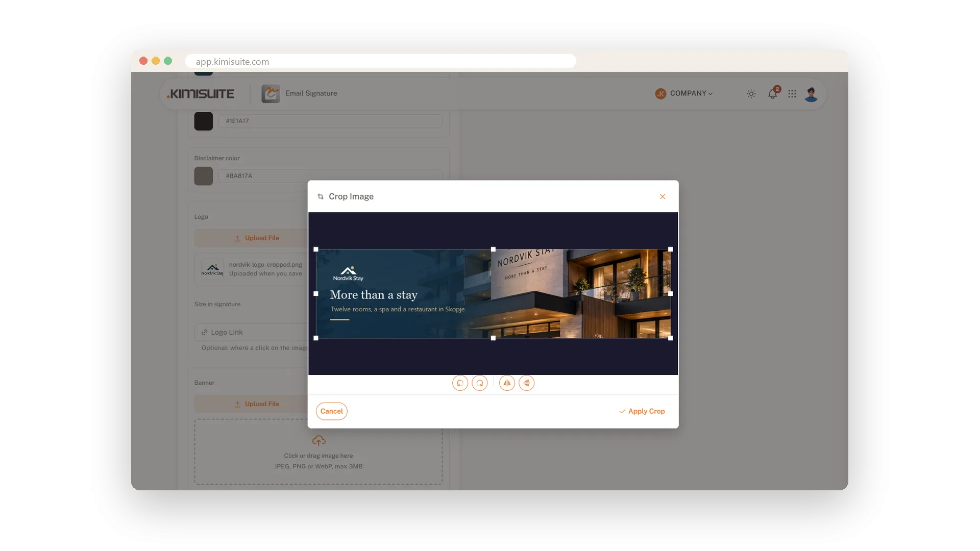Close the Crop Image dialog with the X

tap(663, 196)
